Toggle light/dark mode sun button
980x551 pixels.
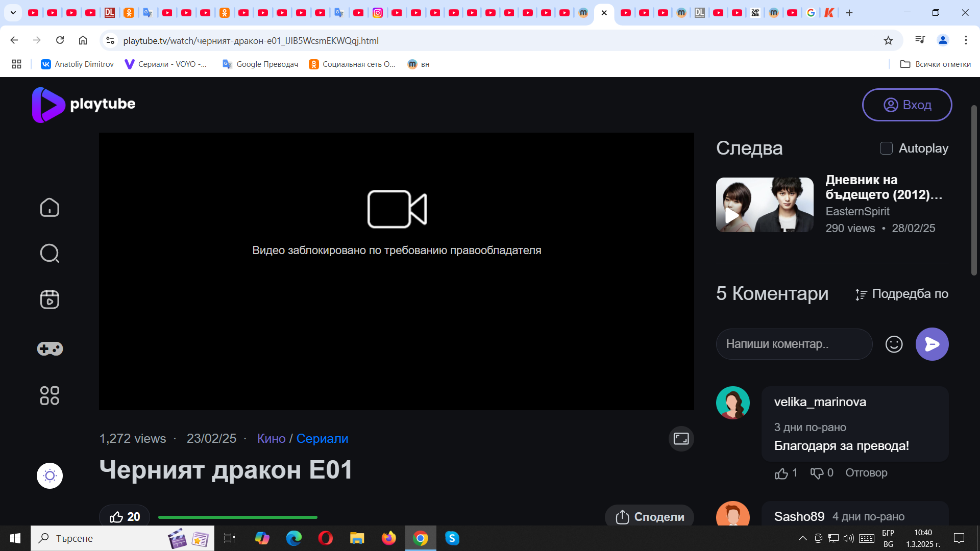(50, 476)
